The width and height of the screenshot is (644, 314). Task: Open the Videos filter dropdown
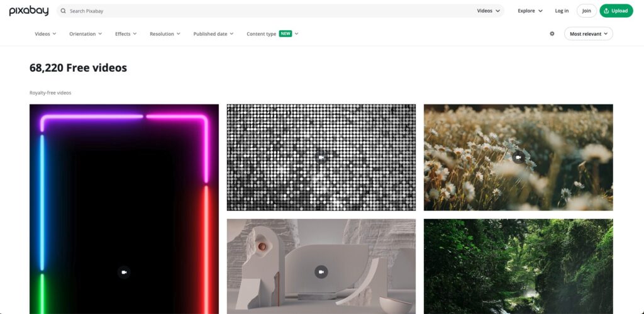pos(45,34)
